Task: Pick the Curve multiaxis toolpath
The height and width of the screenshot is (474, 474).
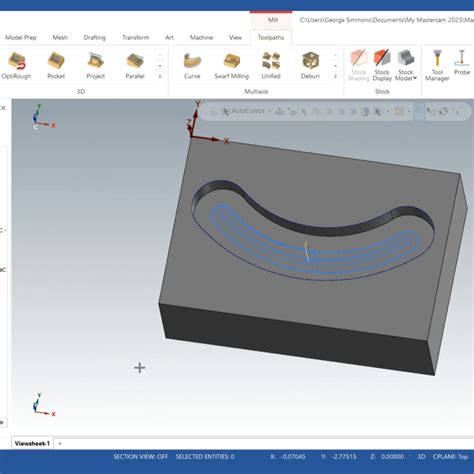Action: tap(192, 66)
